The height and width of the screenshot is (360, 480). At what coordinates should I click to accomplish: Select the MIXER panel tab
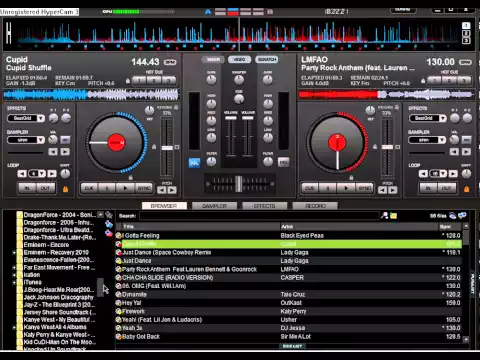tap(213, 60)
